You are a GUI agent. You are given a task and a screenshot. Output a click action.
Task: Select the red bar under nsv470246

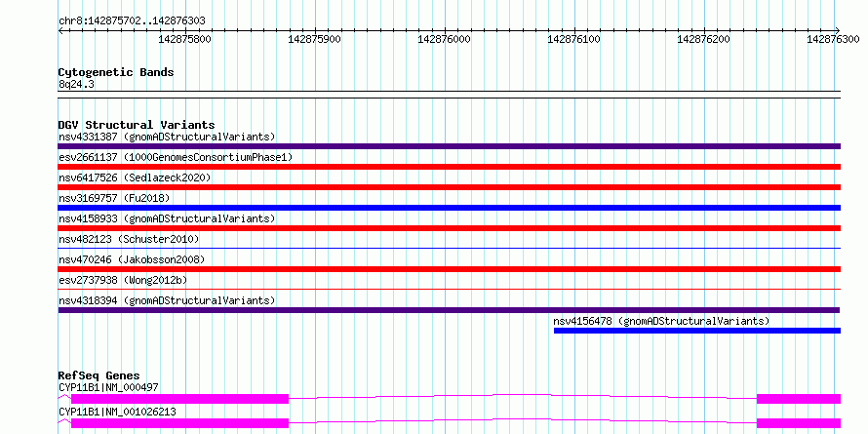tap(449, 269)
